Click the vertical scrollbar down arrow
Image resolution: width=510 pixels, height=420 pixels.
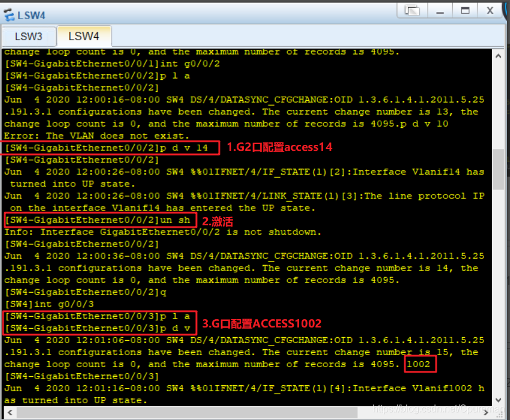click(x=498, y=400)
